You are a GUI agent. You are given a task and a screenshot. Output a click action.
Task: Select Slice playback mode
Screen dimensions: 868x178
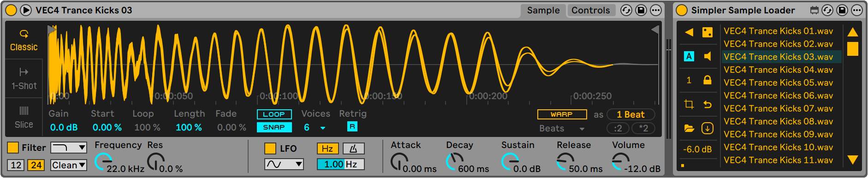(24, 118)
